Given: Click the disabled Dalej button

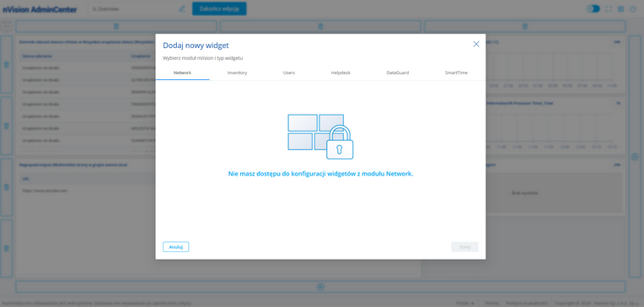Looking at the screenshot, I should click(464, 246).
